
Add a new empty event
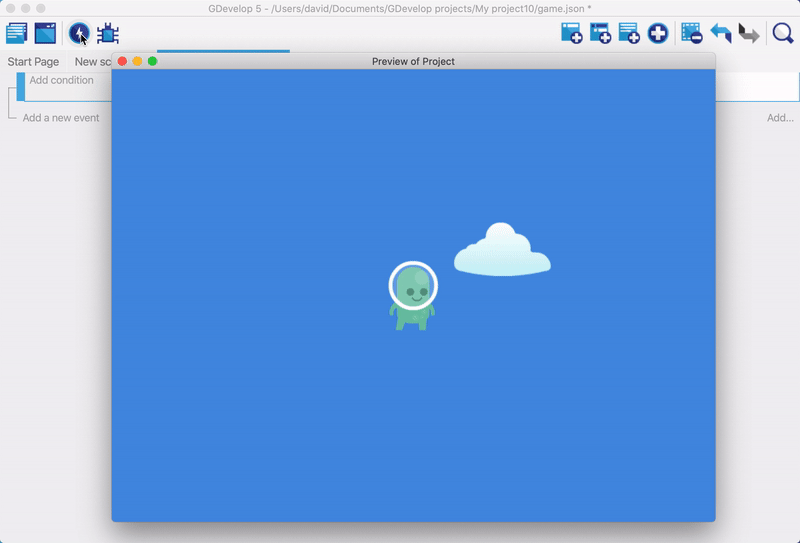[x=572, y=34]
